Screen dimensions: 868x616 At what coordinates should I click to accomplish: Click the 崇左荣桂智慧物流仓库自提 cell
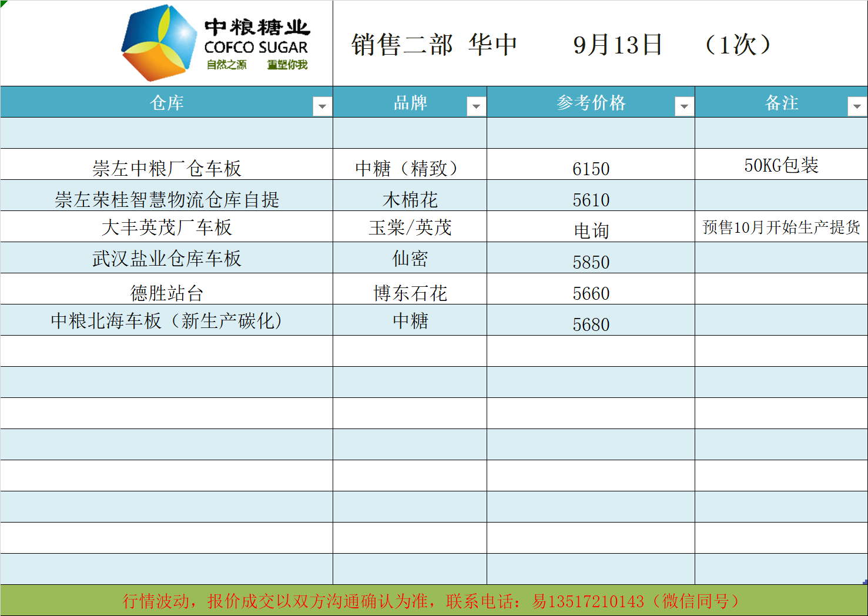167,199
